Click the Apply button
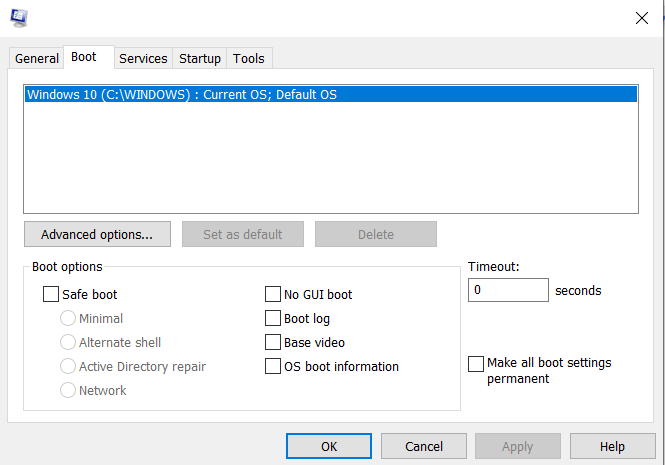665x465 pixels. pos(518,446)
